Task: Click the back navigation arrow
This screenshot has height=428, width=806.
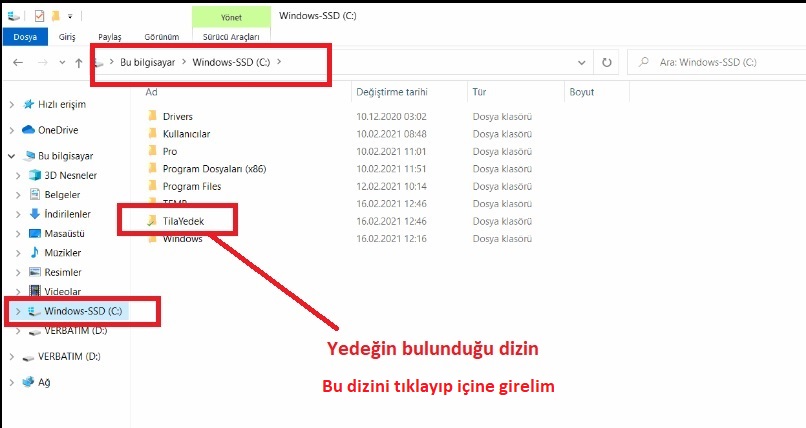Action: point(18,62)
